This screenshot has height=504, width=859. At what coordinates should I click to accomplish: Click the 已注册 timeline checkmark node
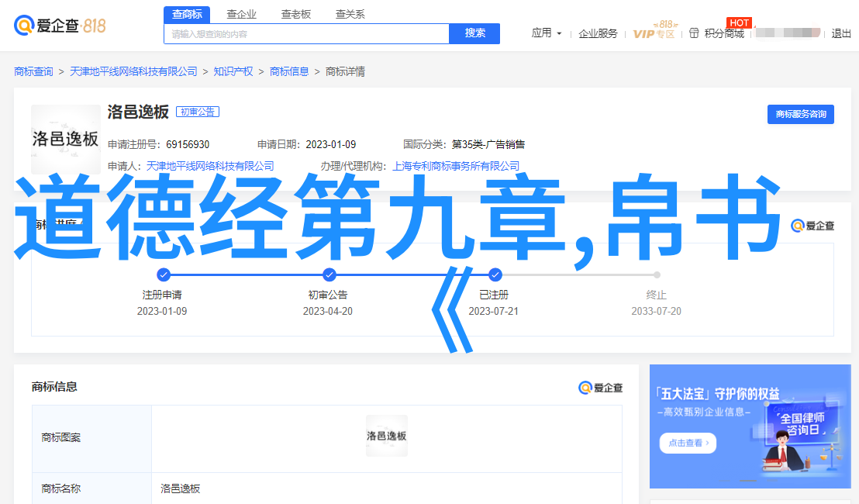click(495, 274)
